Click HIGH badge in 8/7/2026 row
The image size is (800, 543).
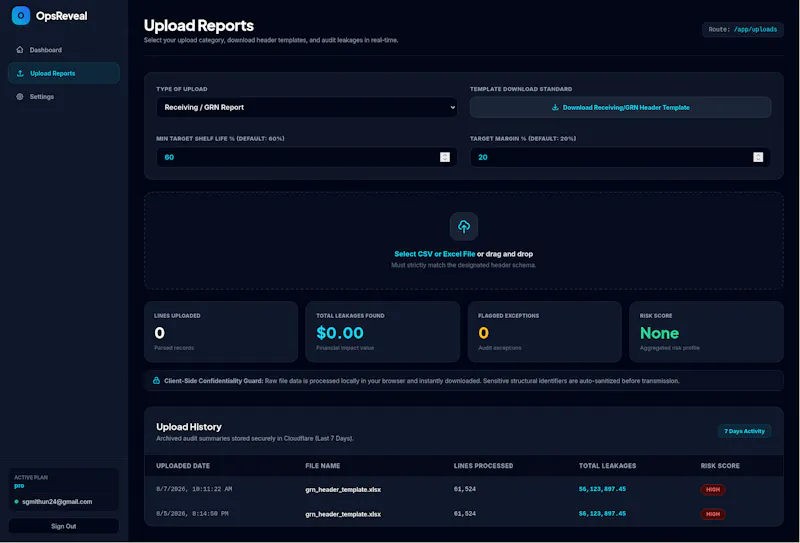[x=713, y=489]
